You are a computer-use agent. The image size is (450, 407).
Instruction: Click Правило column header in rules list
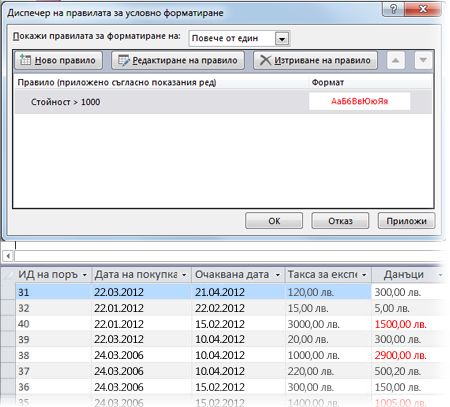[x=117, y=82]
